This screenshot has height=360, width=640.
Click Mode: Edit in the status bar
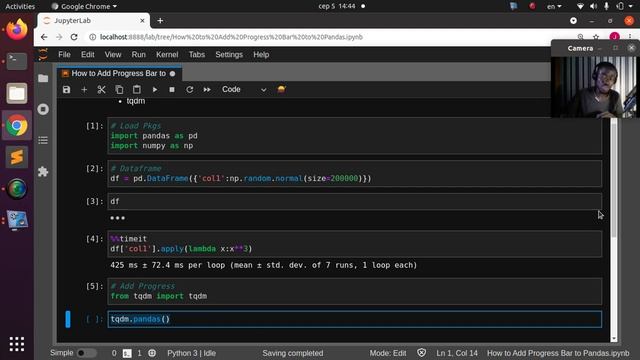tap(388, 353)
